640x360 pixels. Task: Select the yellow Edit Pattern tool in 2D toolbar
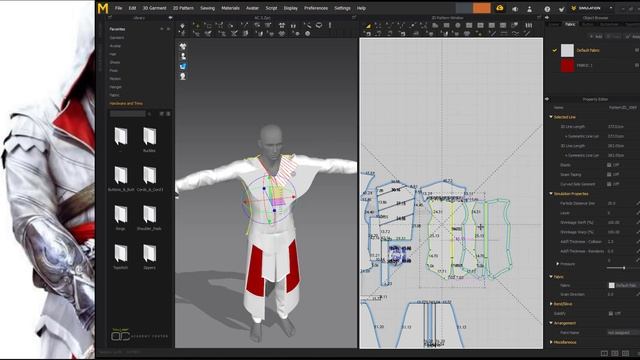pyautogui.click(x=368, y=25)
